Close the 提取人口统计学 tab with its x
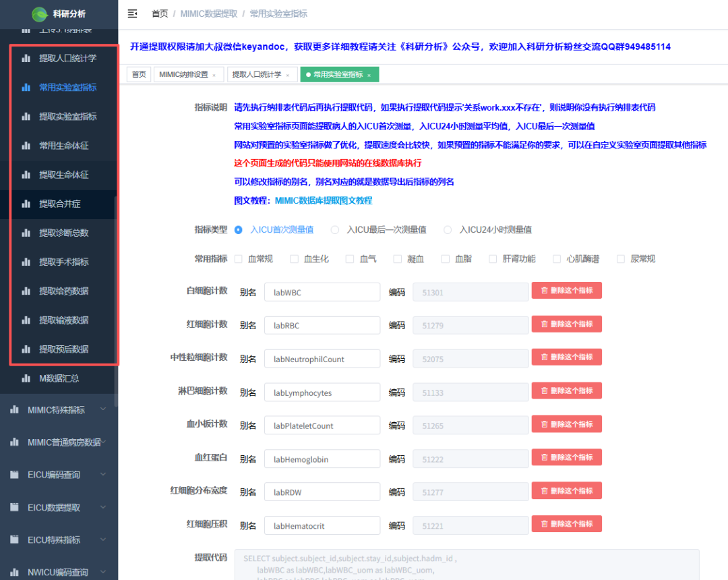728x580 pixels. coord(288,76)
